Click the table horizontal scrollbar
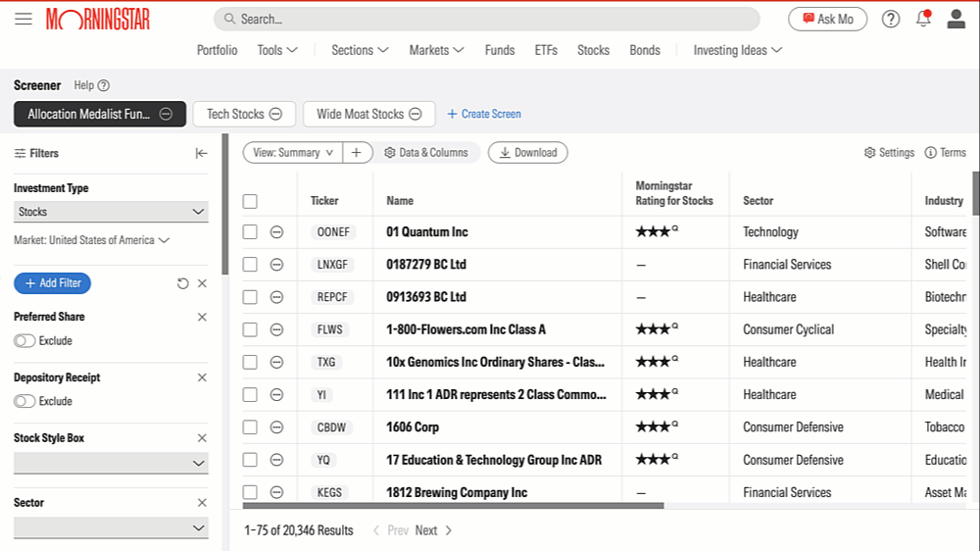The width and height of the screenshot is (980, 551). pyautogui.click(x=453, y=505)
